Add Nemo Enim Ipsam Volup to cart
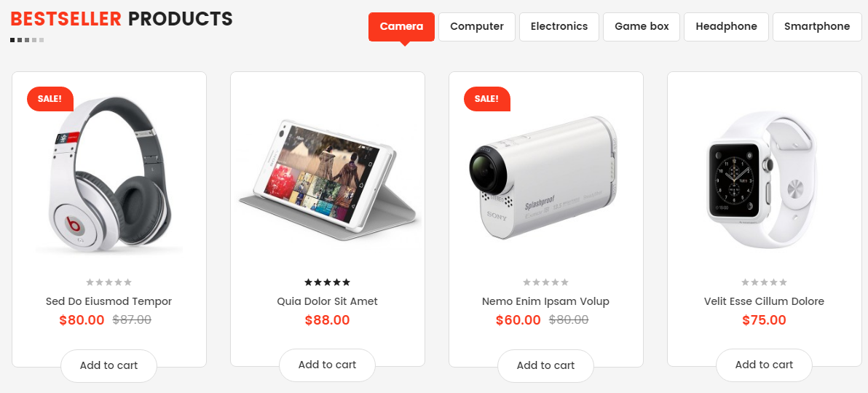The image size is (868, 393). (x=546, y=365)
